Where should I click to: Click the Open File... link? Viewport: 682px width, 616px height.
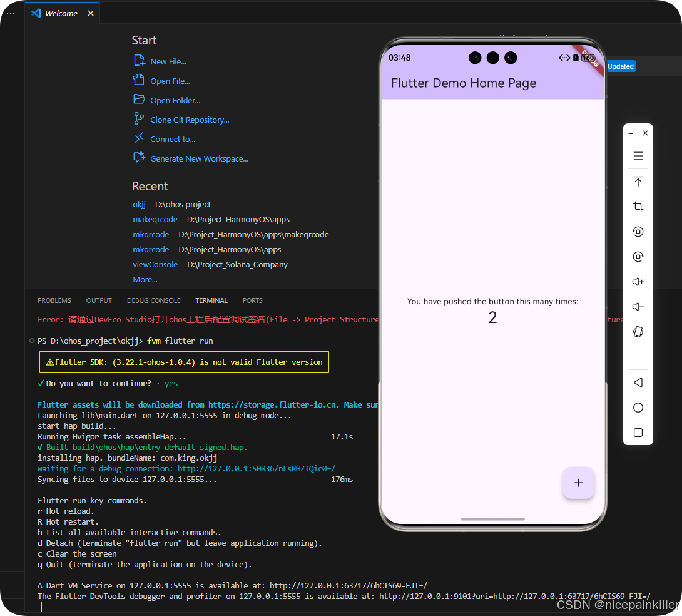pyautogui.click(x=170, y=81)
